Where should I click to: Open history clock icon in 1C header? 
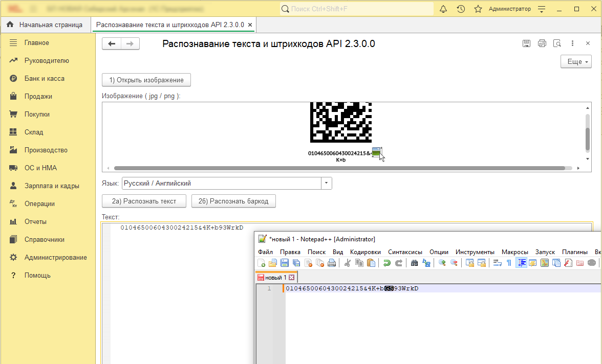(x=461, y=9)
